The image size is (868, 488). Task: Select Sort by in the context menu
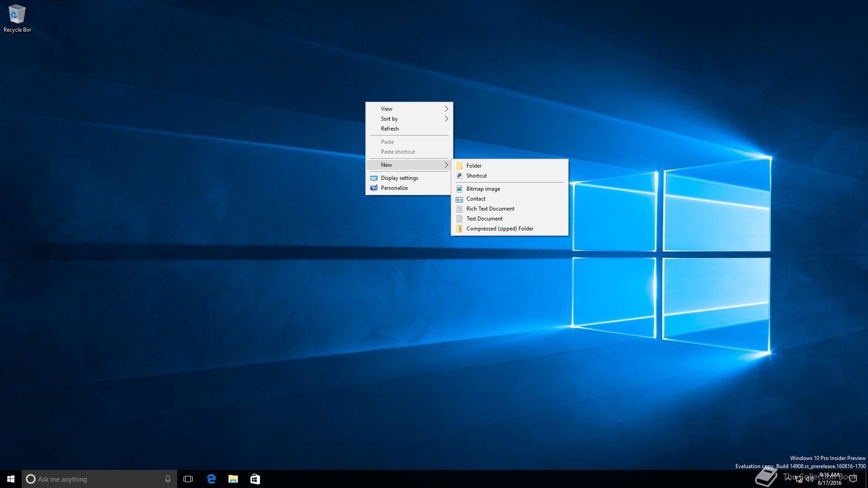(409, 119)
